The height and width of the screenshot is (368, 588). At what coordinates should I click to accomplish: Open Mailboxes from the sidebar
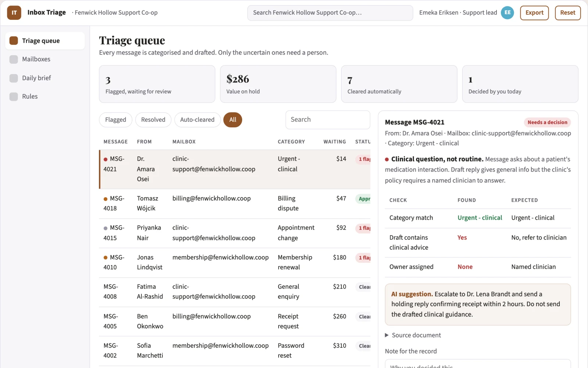45,59
